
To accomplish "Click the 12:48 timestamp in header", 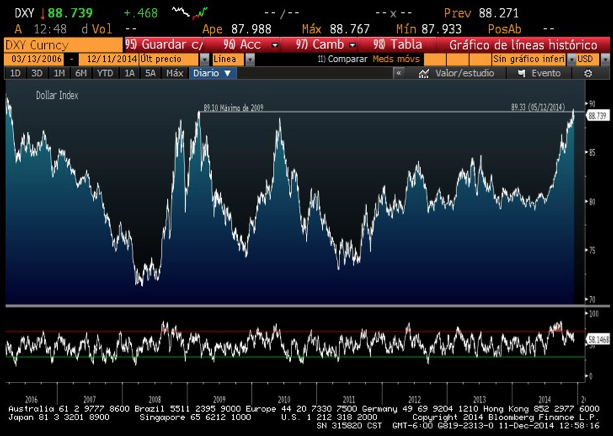I will 50,29.
